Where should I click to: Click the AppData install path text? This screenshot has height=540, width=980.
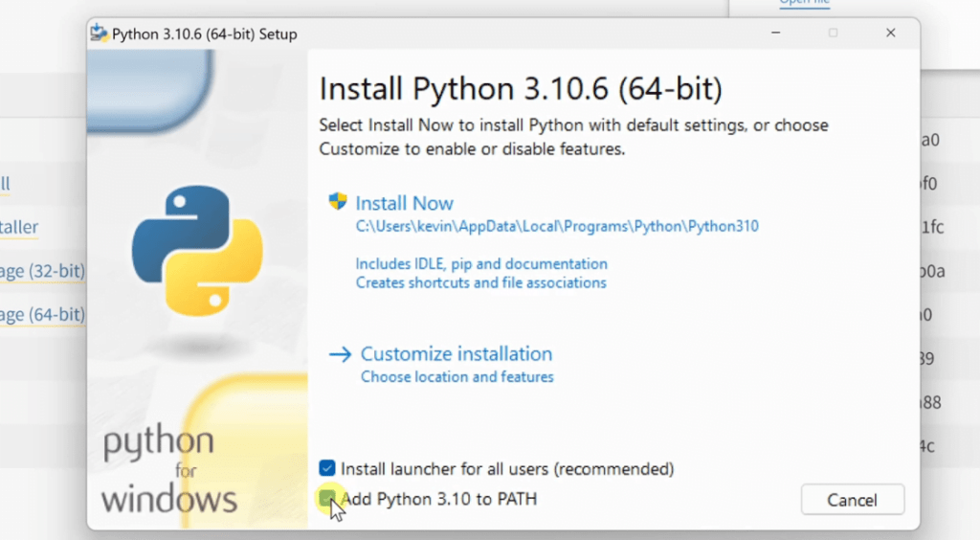click(x=557, y=227)
